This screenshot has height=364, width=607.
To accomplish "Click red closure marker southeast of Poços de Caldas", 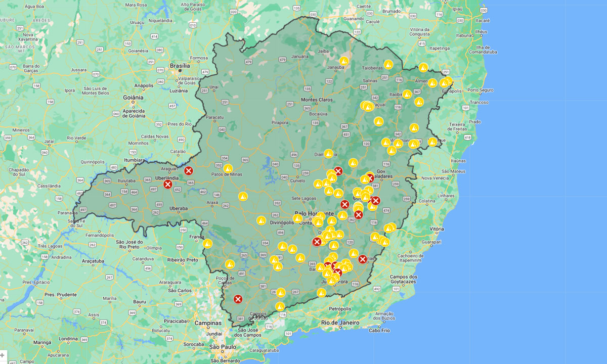I will [238, 299].
